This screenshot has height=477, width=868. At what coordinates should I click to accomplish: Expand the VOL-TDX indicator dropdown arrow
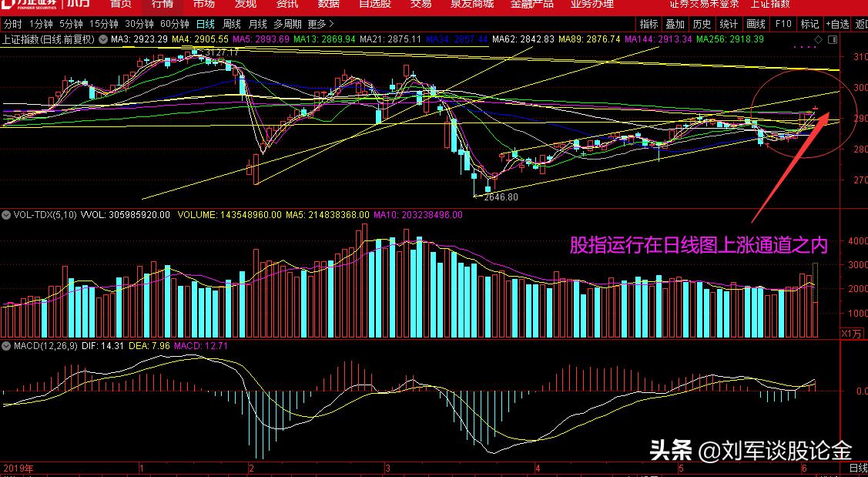[7, 215]
